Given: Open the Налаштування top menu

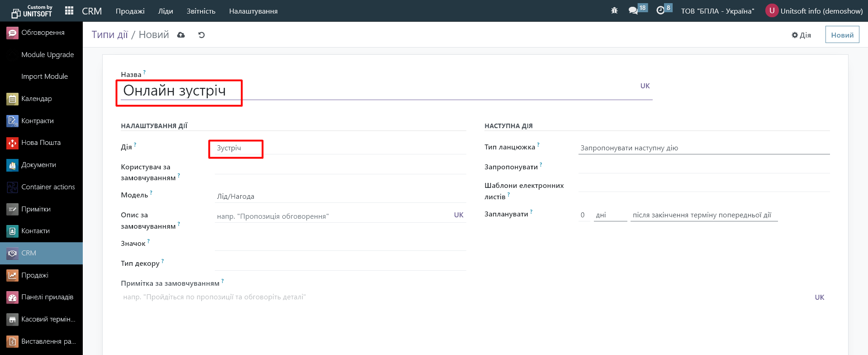Looking at the screenshot, I should pos(253,11).
